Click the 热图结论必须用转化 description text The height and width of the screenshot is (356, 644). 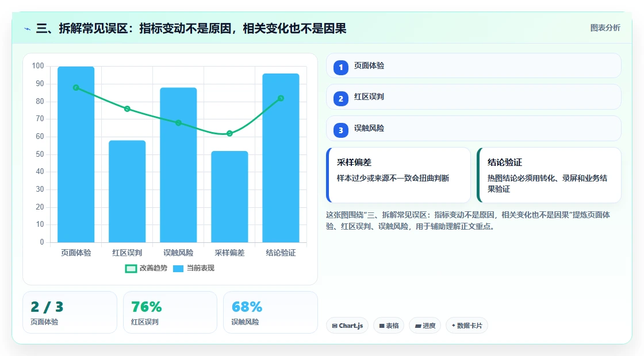point(547,183)
